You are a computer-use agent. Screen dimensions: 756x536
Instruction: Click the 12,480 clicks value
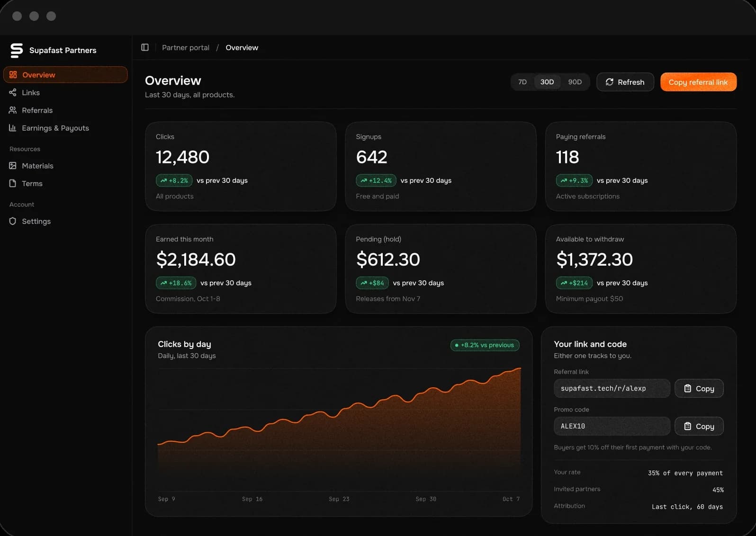pyautogui.click(x=182, y=157)
